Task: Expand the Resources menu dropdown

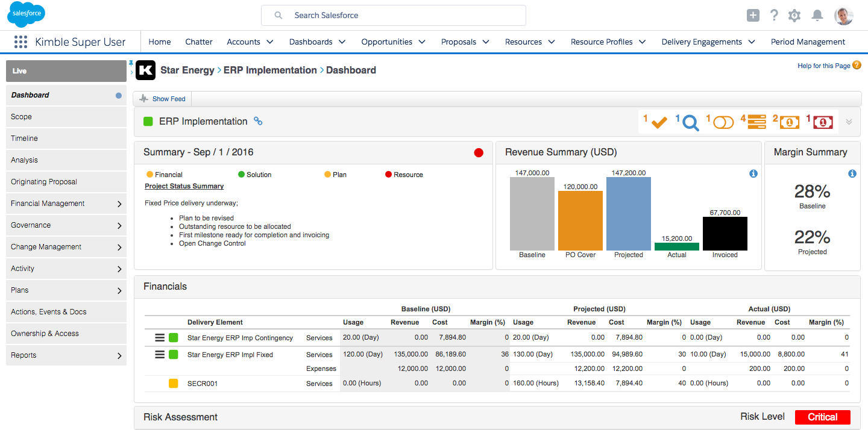Action: tap(552, 42)
